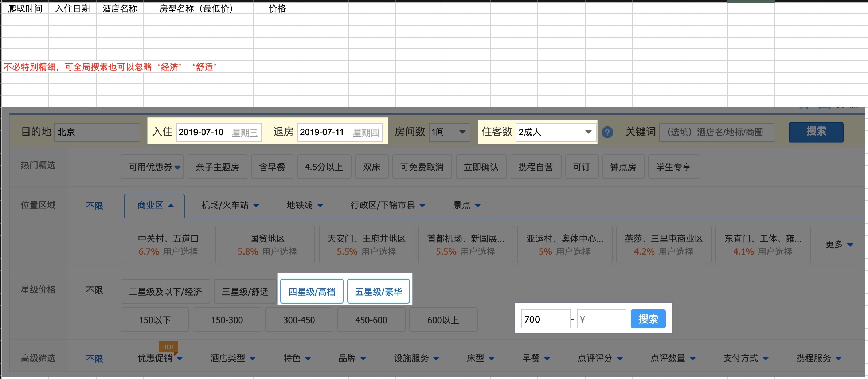Expand the 特色 dropdown
Viewport: 868px width, 379px height.
(297, 358)
